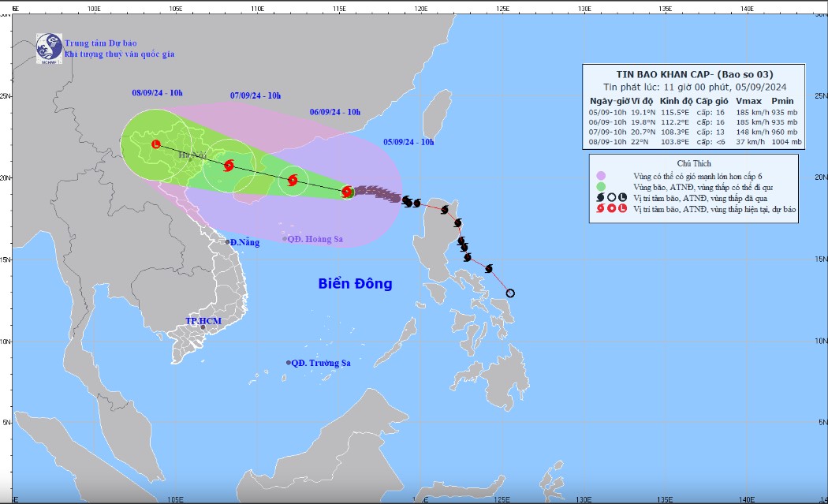Image resolution: width=828 pixels, height=504 pixels.
Task: Click the forecast storm icon for 06/09/24
Action: 293,180
